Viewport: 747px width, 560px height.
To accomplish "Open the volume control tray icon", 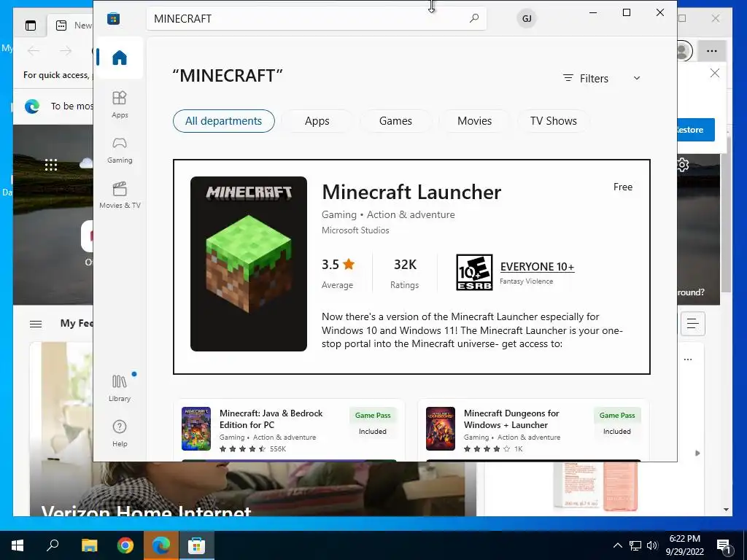I will coord(652,545).
